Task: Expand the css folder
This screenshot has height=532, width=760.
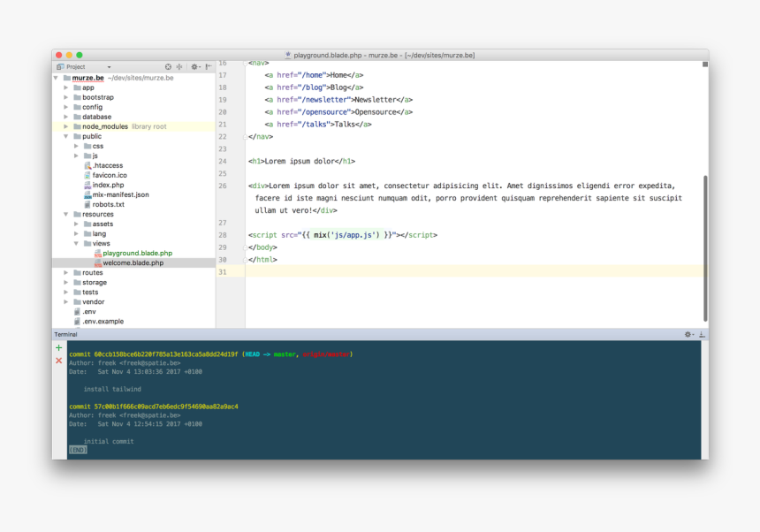Action: point(77,147)
